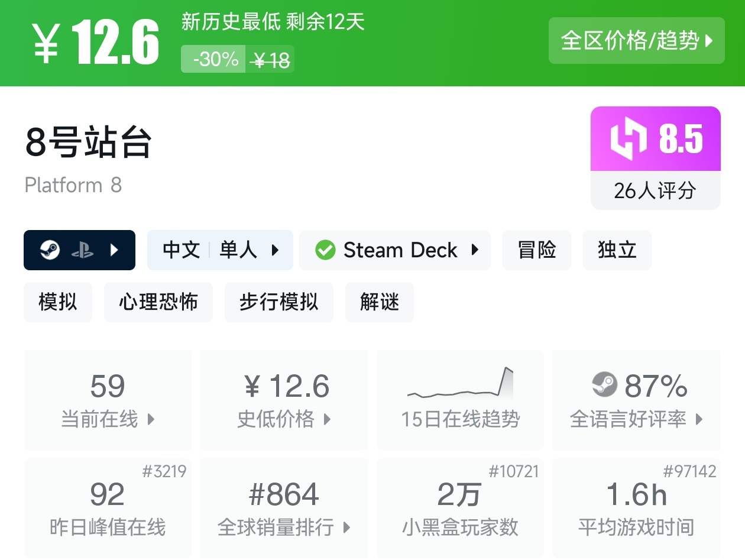Screen dimensions: 745x560
Task: Open 全区价格/趋势 regional price trends
Action: (x=636, y=41)
